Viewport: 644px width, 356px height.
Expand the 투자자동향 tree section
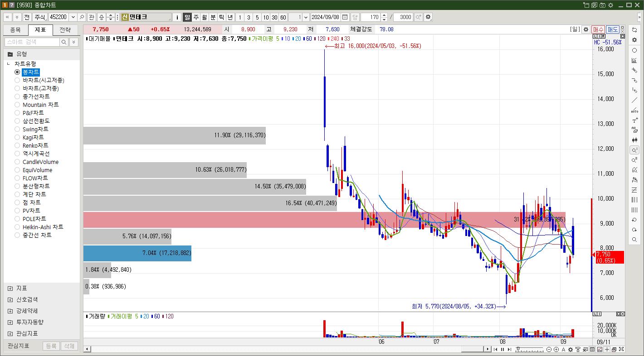10,322
